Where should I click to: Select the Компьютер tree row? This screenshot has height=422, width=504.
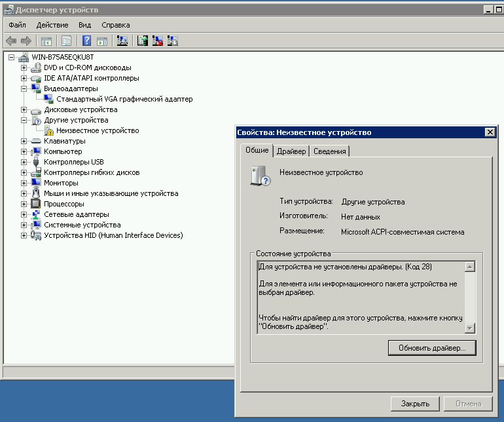point(63,151)
